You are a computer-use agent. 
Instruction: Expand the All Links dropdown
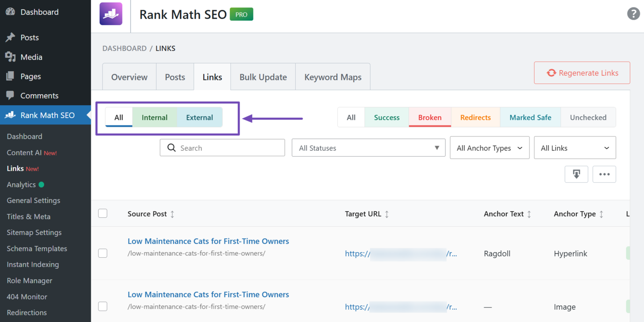(575, 147)
